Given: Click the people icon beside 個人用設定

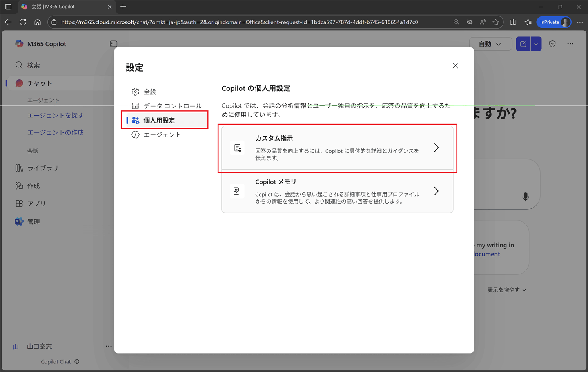Looking at the screenshot, I should 135,120.
